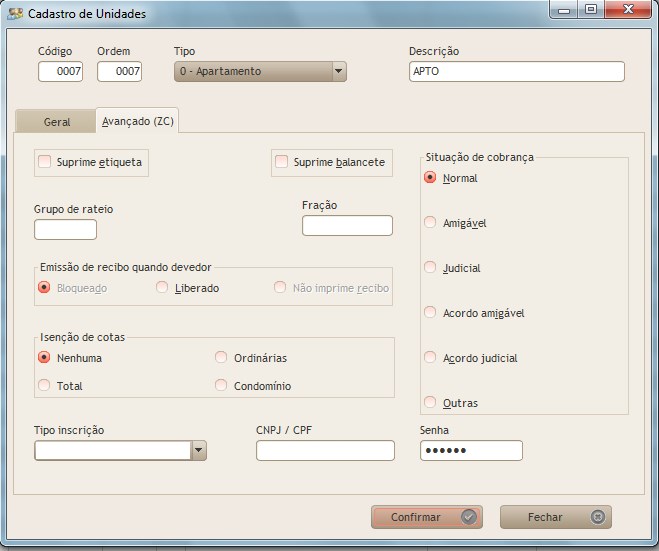Select Nenhuma under Isenção de cotas
The width and height of the screenshot is (659, 551).
[x=44, y=357]
